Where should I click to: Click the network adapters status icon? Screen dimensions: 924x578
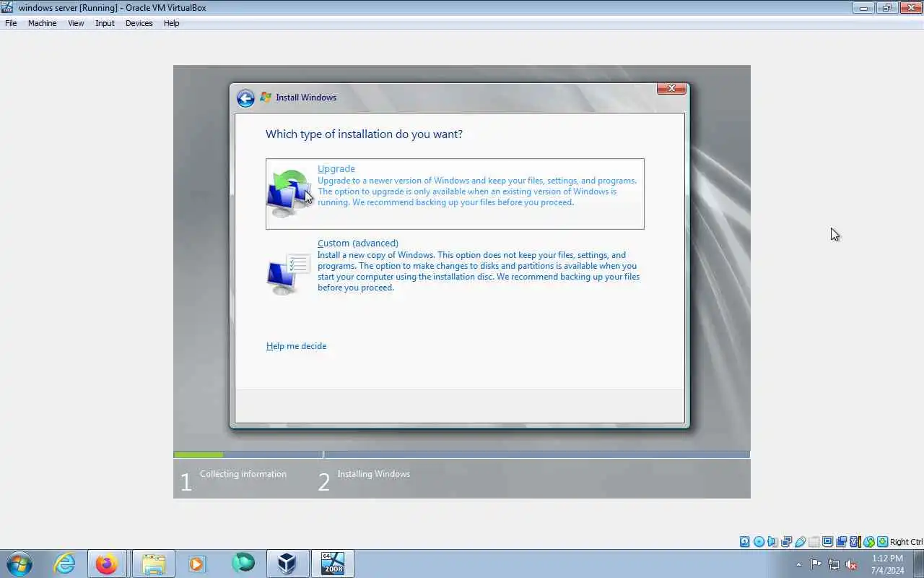tap(786, 542)
